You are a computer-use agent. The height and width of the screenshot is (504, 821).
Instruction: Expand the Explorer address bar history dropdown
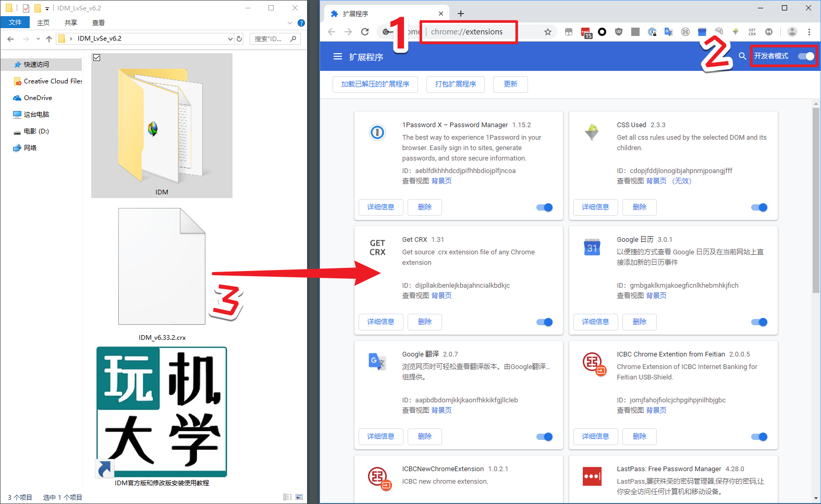coord(230,39)
